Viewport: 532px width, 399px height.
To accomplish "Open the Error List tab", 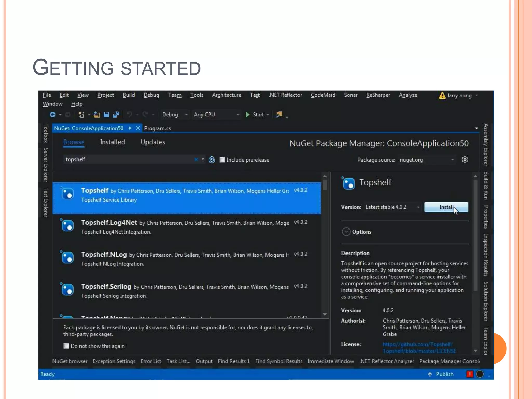I will tap(151, 361).
